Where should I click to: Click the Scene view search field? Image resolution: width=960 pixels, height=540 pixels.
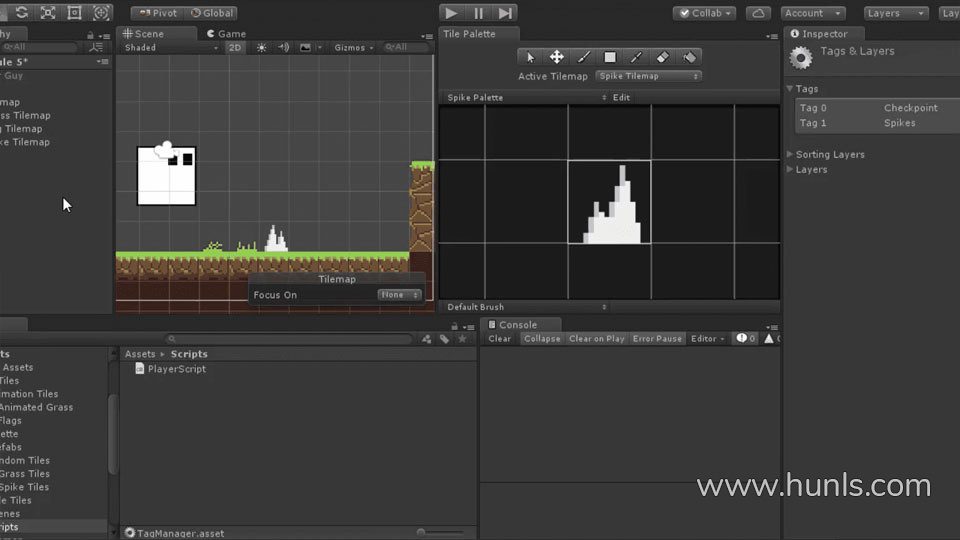[405, 47]
